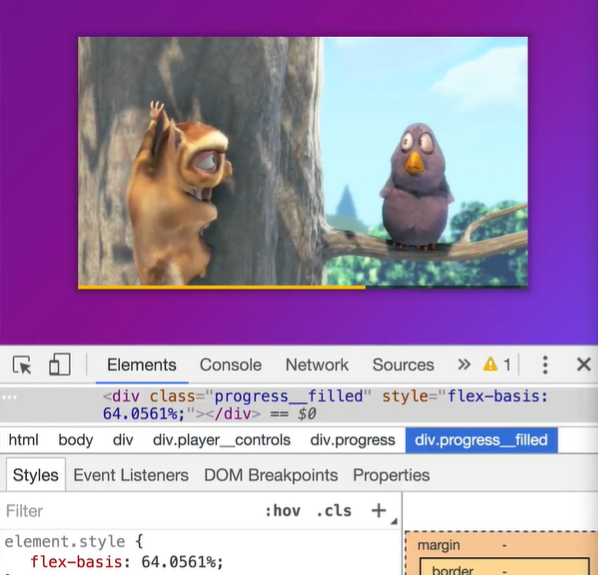This screenshot has width=598, height=575.
Task: Click the progress__filled div element row
Action: 299,405
